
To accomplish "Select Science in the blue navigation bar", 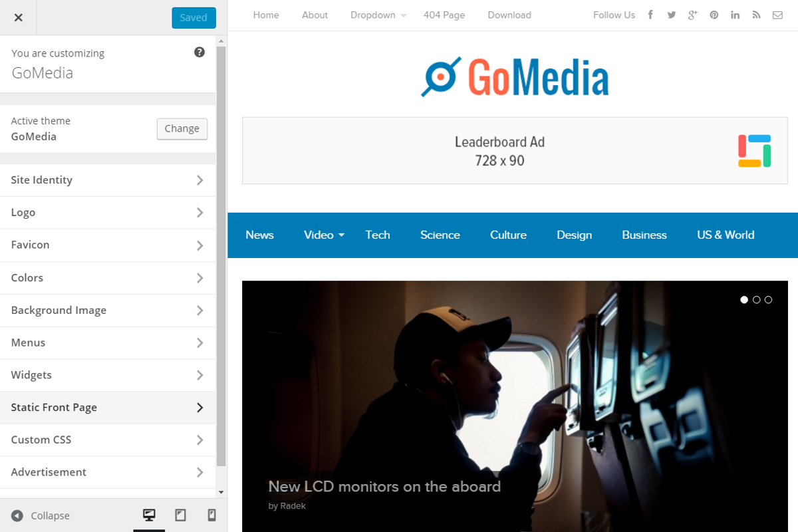I will click(440, 235).
